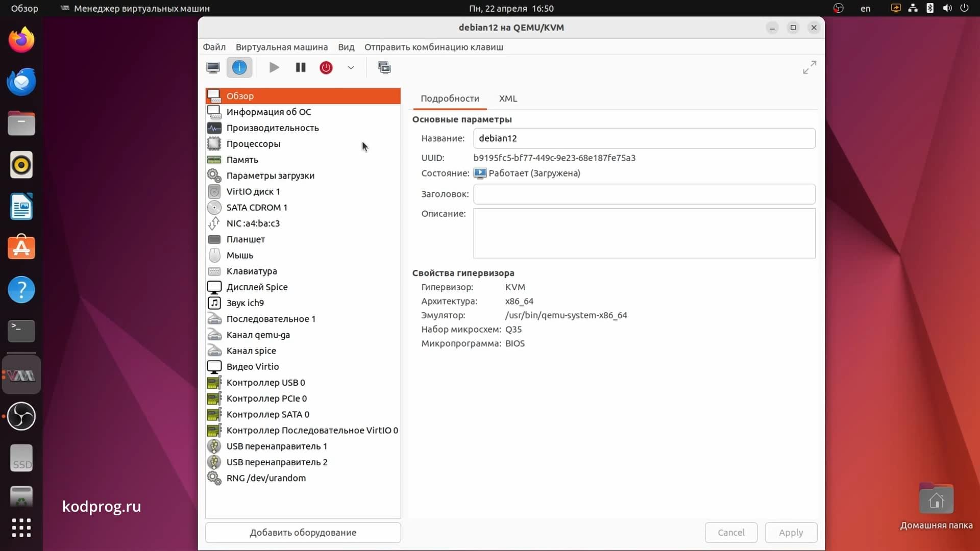
Task: Open the clock Пн, 22 апреля 16:50
Action: (511, 8)
